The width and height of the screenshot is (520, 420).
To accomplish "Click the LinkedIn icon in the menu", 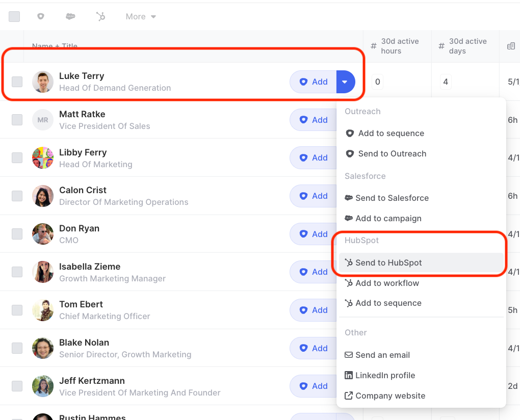I will tap(349, 375).
